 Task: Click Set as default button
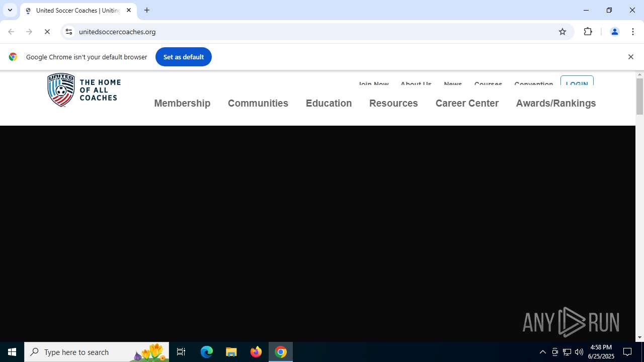pos(184,57)
